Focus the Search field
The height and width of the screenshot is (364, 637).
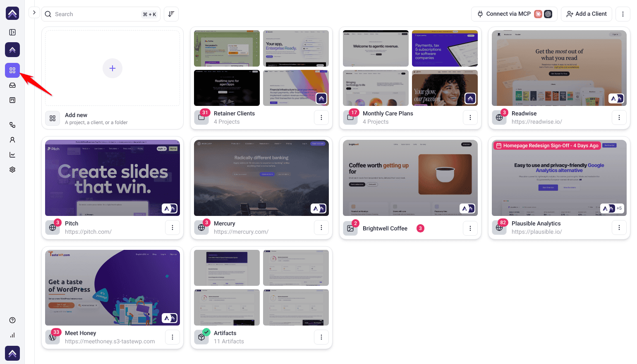click(x=101, y=14)
